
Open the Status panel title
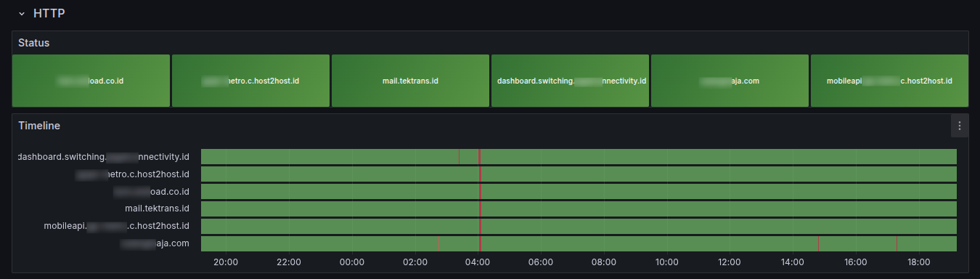coord(33,43)
